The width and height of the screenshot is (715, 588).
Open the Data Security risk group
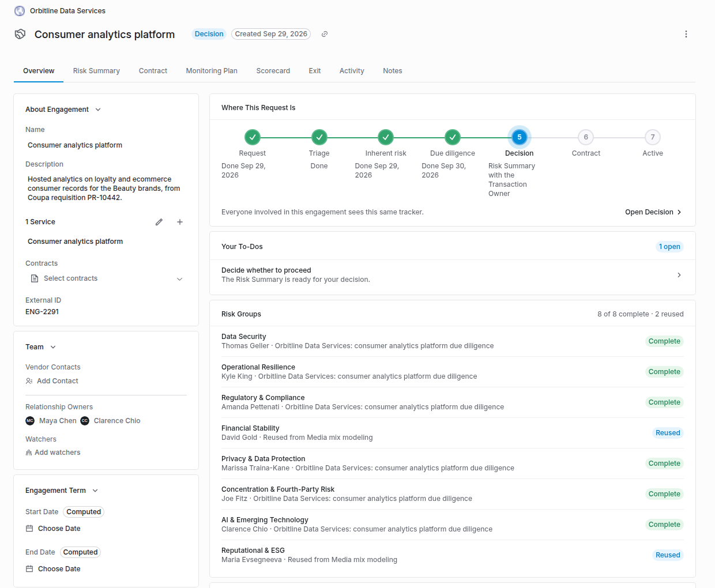453,341
